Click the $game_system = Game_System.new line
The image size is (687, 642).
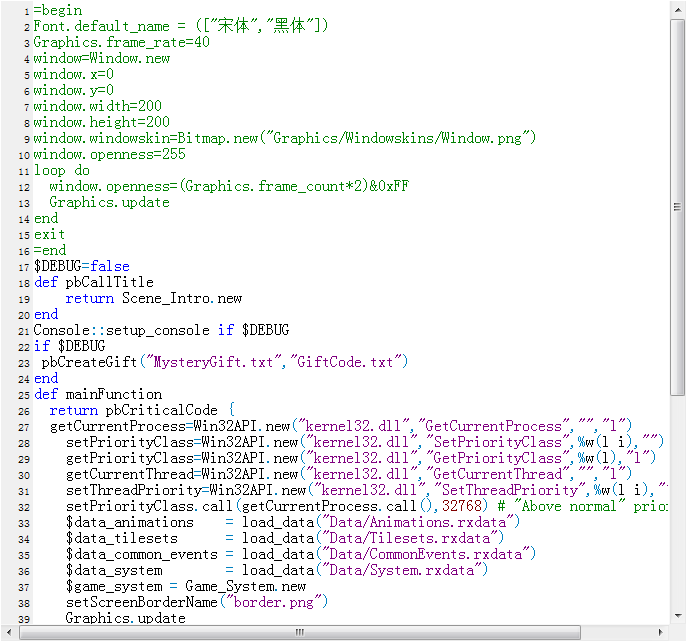click(186, 586)
